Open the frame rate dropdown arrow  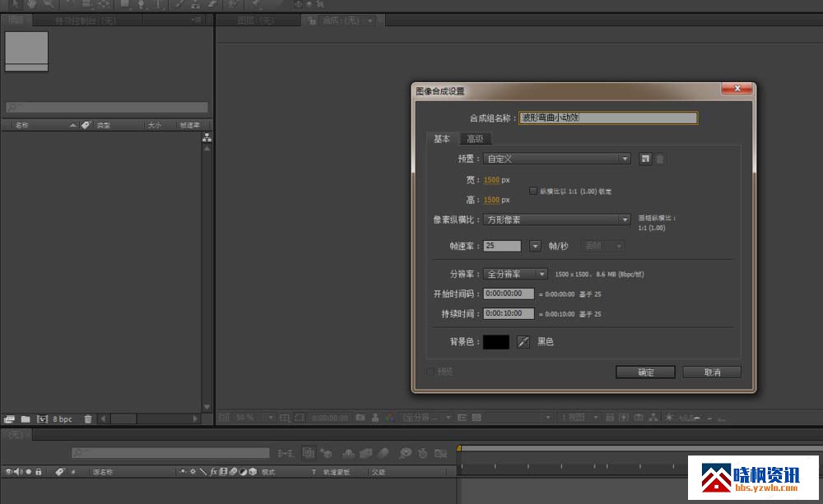[x=535, y=246]
